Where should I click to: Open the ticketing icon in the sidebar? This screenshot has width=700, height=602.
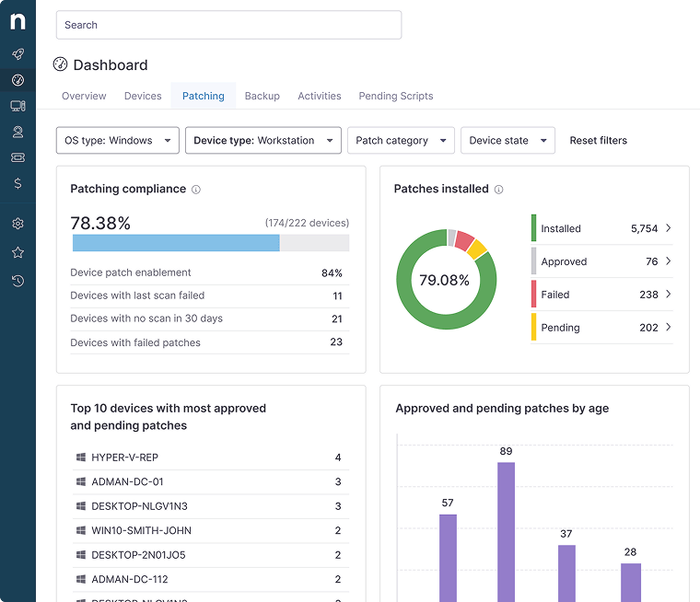coord(17,157)
